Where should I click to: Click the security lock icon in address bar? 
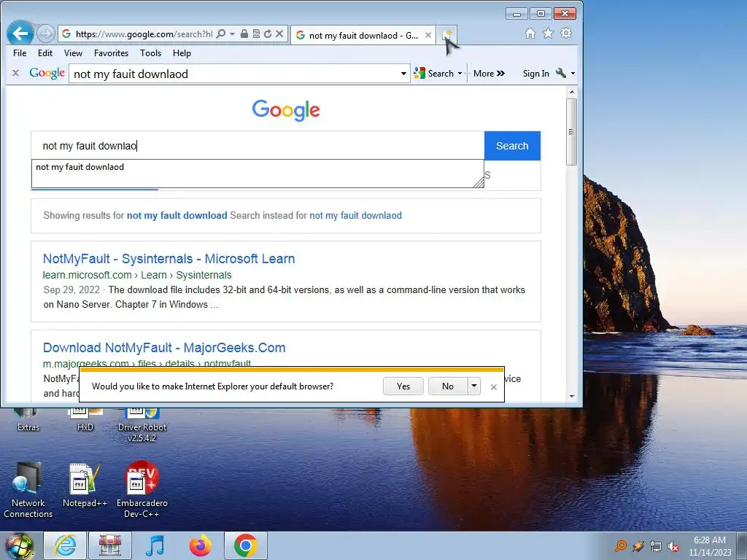pyautogui.click(x=244, y=34)
